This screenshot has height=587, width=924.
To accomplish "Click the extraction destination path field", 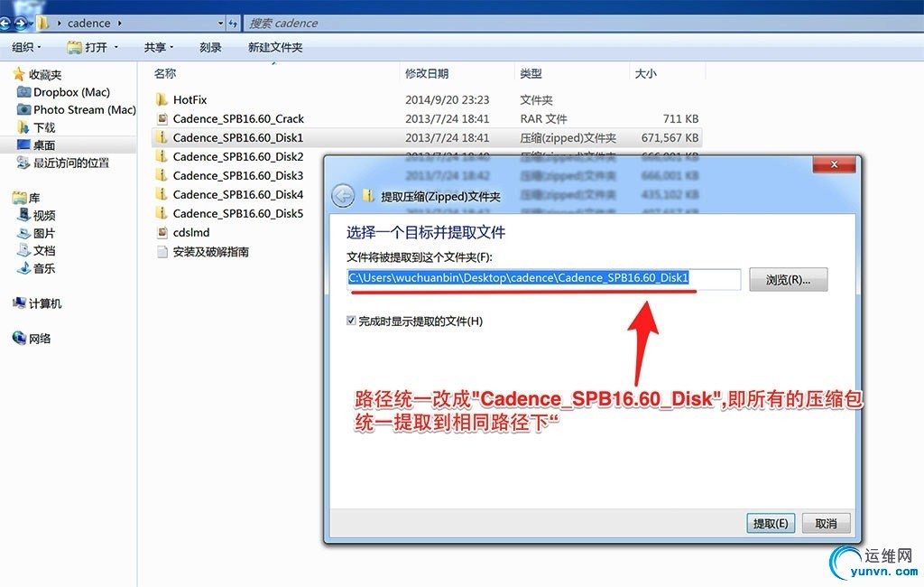I will pyautogui.click(x=544, y=278).
